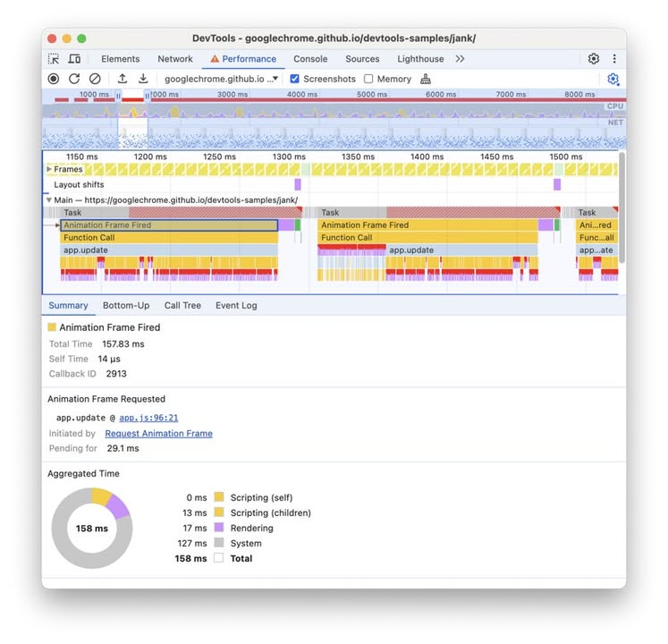Image resolution: width=668 pixels, height=644 pixels.
Task: Click the record button in Performance toolbar
Action: (x=54, y=79)
